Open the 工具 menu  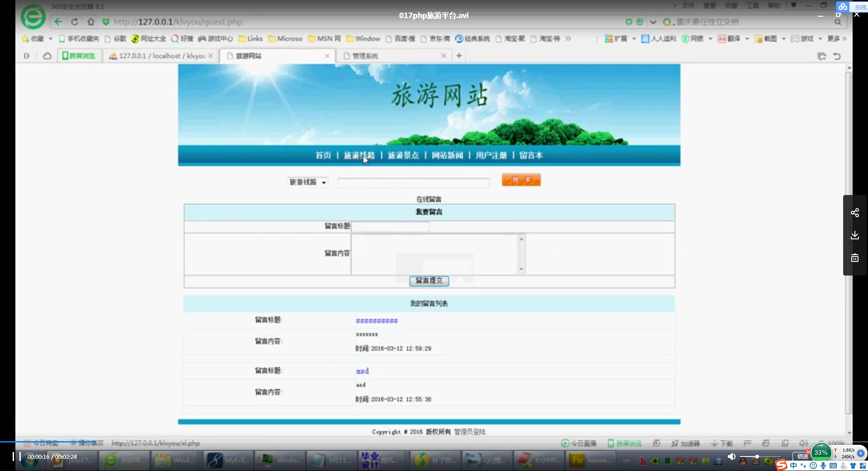point(753,5)
